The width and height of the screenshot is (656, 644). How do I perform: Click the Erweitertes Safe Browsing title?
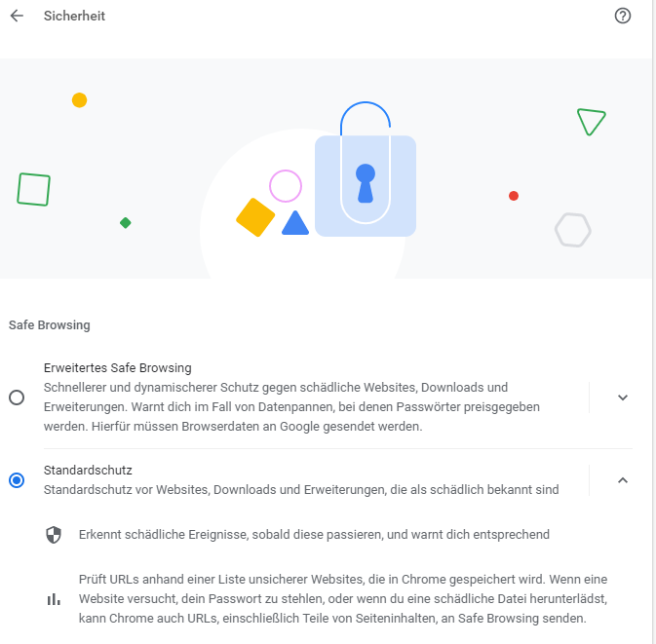(118, 368)
